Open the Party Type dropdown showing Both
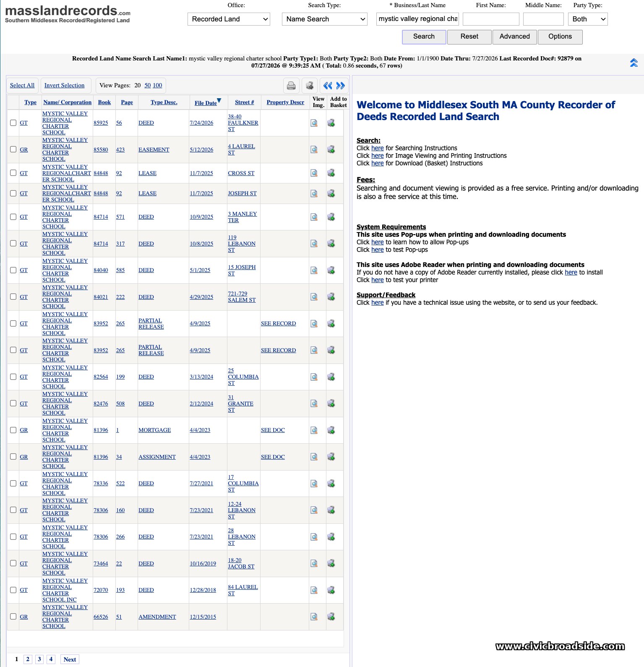The height and width of the screenshot is (667, 644). click(x=588, y=19)
